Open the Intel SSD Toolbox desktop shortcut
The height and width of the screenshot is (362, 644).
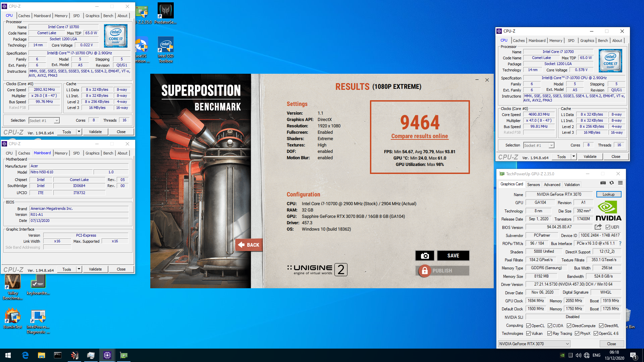165,50
